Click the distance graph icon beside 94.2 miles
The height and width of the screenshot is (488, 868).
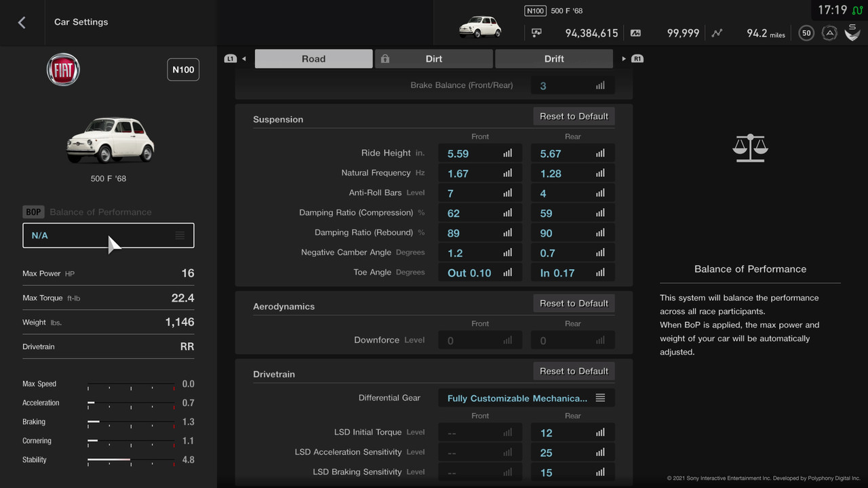point(717,33)
